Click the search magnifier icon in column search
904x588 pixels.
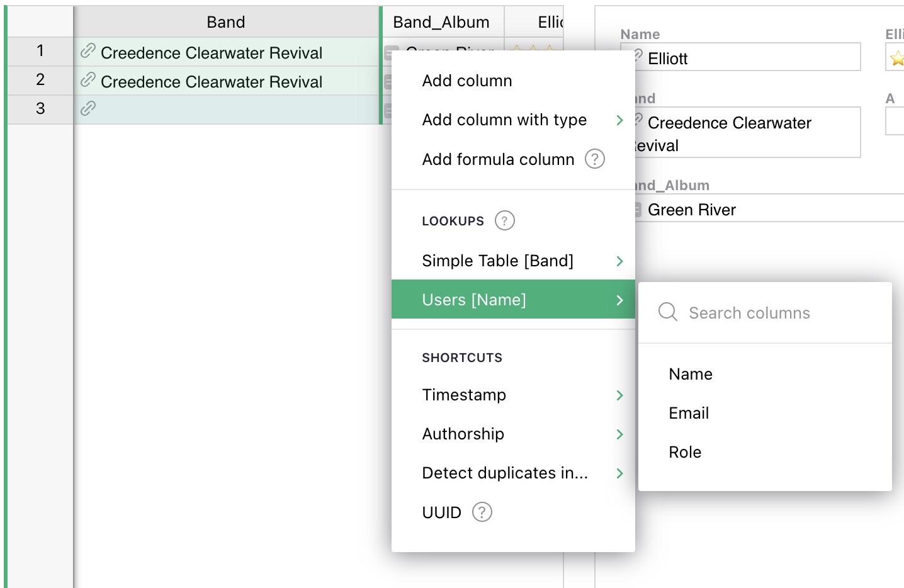(667, 312)
